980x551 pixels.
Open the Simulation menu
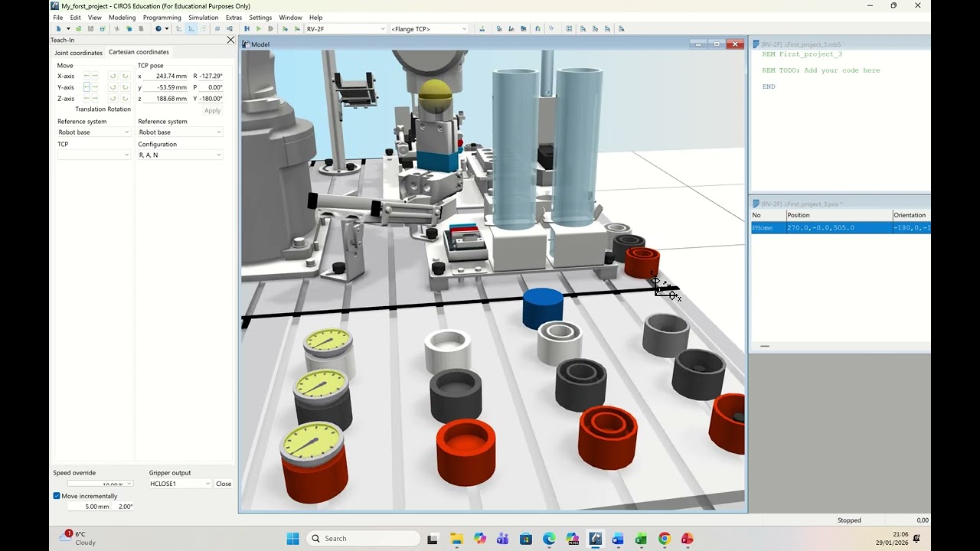point(203,18)
